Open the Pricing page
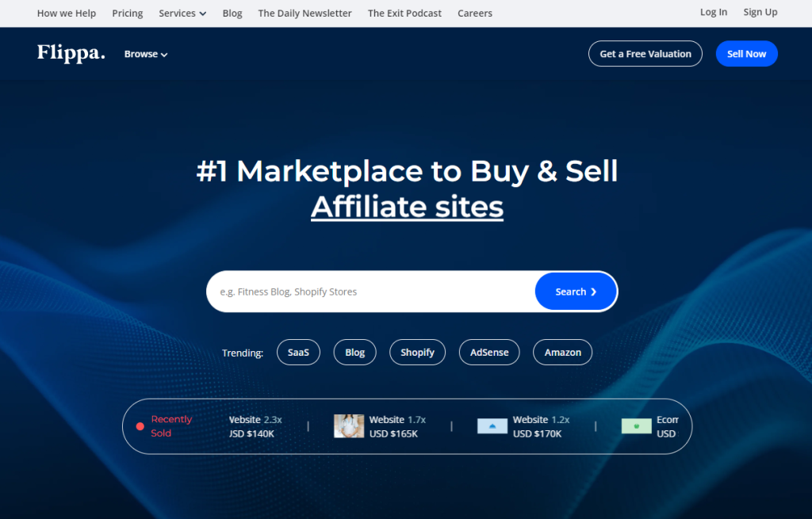The image size is (812, 519). 128,13
